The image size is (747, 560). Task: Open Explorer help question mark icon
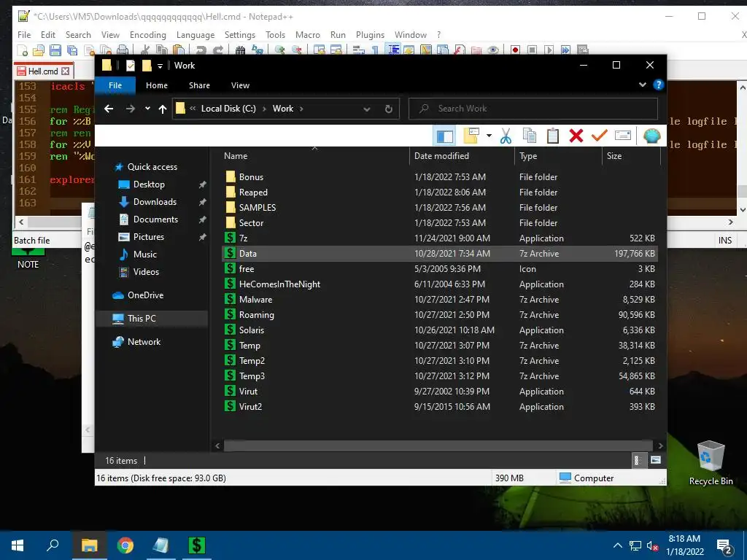659,85
